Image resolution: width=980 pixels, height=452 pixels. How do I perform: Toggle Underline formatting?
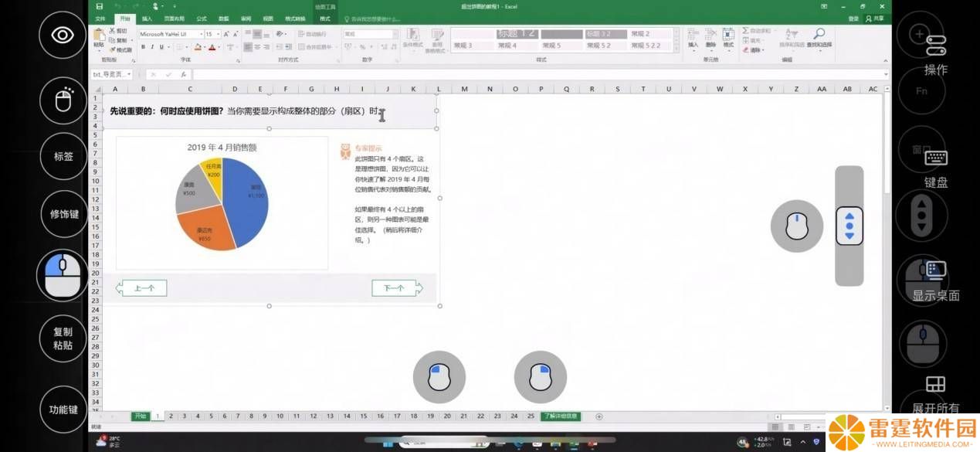pos(162,47)
